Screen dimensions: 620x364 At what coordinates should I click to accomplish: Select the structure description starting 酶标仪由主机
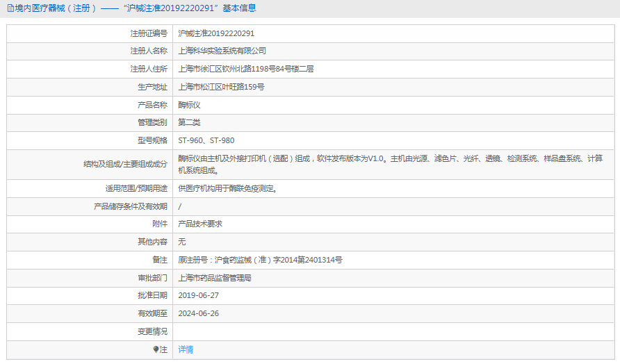click(x=390, y=165)
